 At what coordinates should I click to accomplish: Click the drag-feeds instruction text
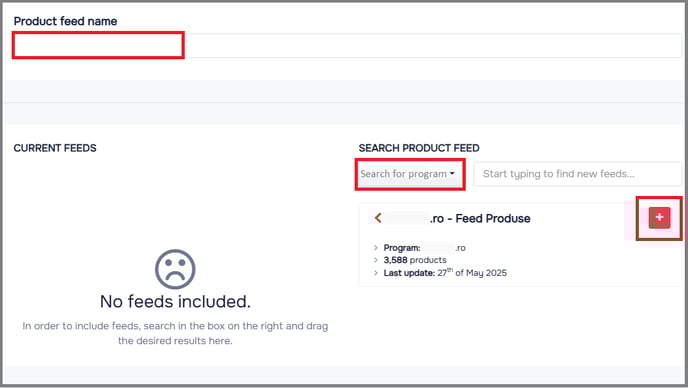click(x=175, y=333)
